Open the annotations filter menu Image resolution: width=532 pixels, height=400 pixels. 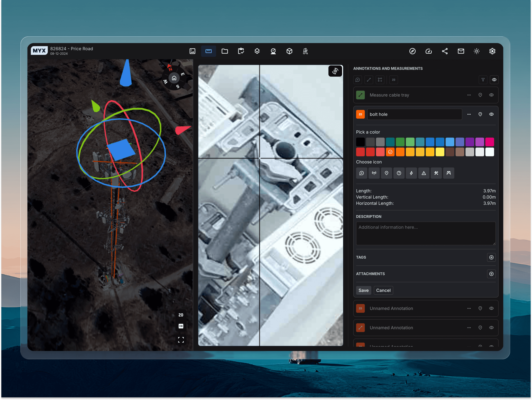point(483,80)
